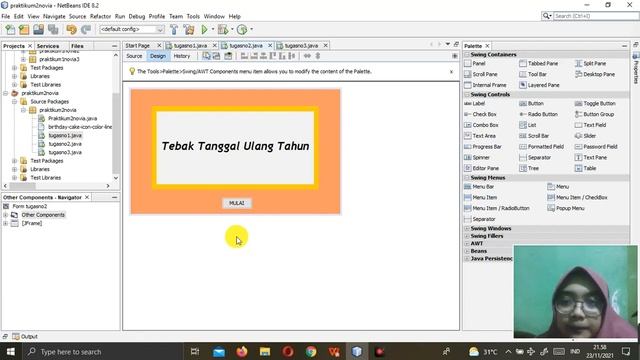Screen dimensions: 640x360
Task: Open the Refactor menu
Action: pyautogui.click(x=100, y=16)
